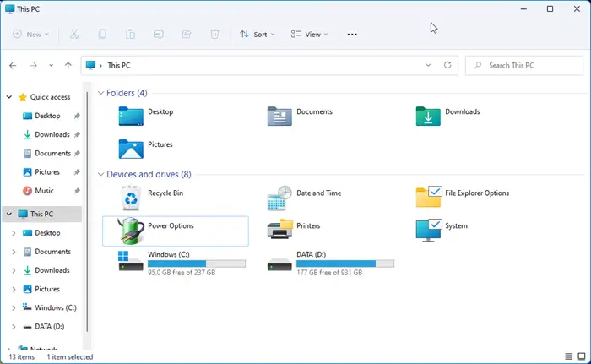This screenshot has height=364, width=591.
Task: Select the DATA (D:) drive icon
Action: click(279, 263)
